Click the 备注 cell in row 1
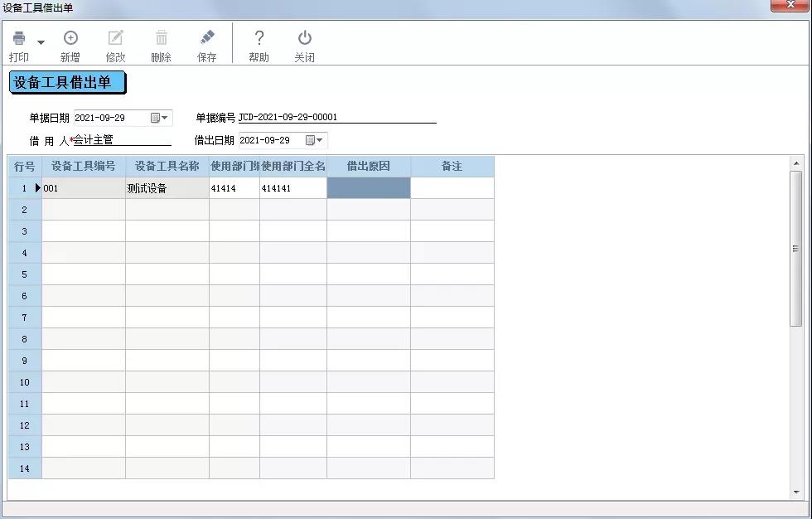 pyautogui.click(x=452, y=188)
